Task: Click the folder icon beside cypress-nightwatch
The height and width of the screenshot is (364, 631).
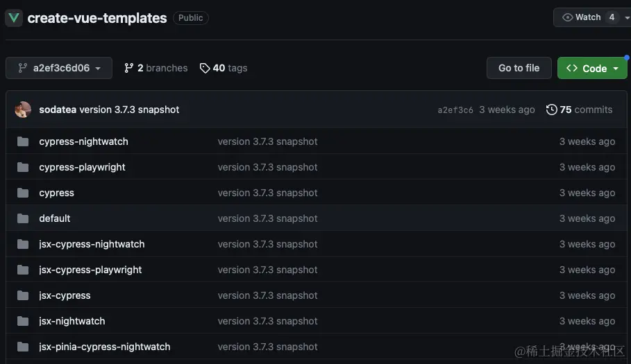Action: (x=23, y=141)
